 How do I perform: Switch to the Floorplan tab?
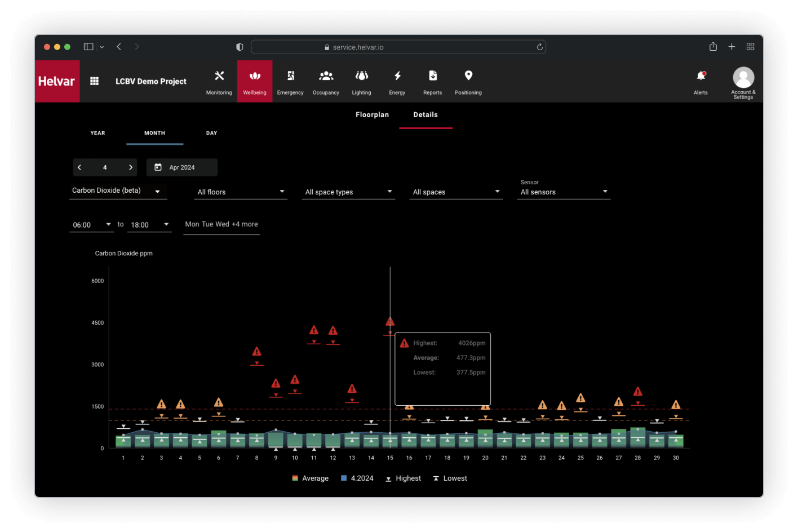pyautogui.click(x=372, y=115)
